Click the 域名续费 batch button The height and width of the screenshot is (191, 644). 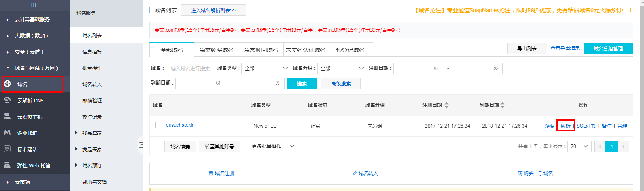180,146
